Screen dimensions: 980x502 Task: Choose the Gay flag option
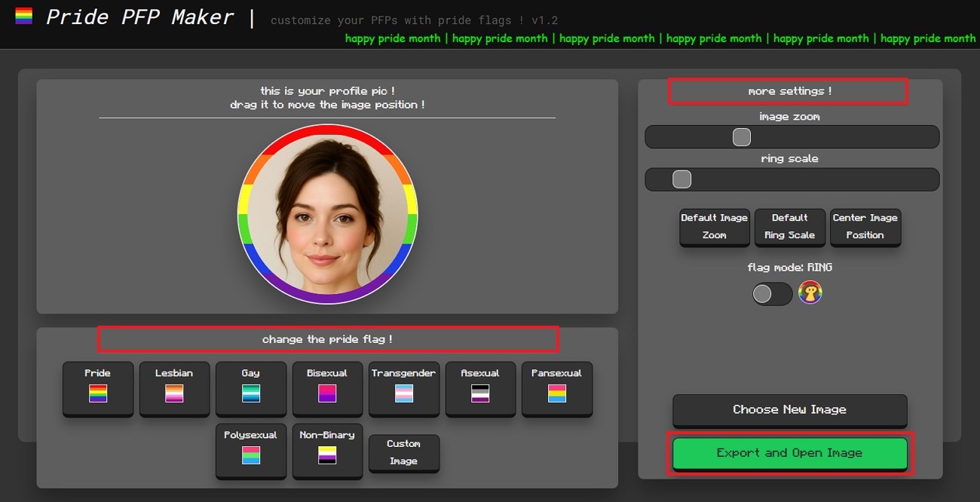click(x=251, y=388)
